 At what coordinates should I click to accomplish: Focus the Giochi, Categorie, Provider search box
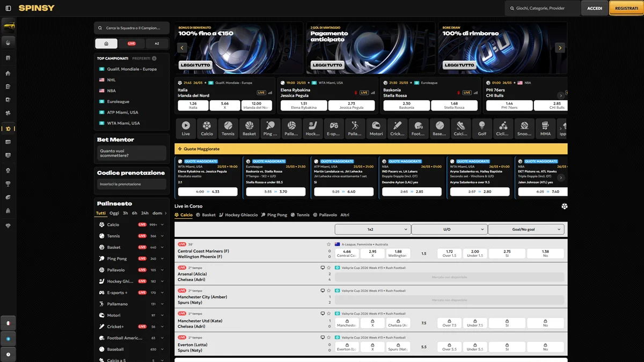tap(543, 8)
